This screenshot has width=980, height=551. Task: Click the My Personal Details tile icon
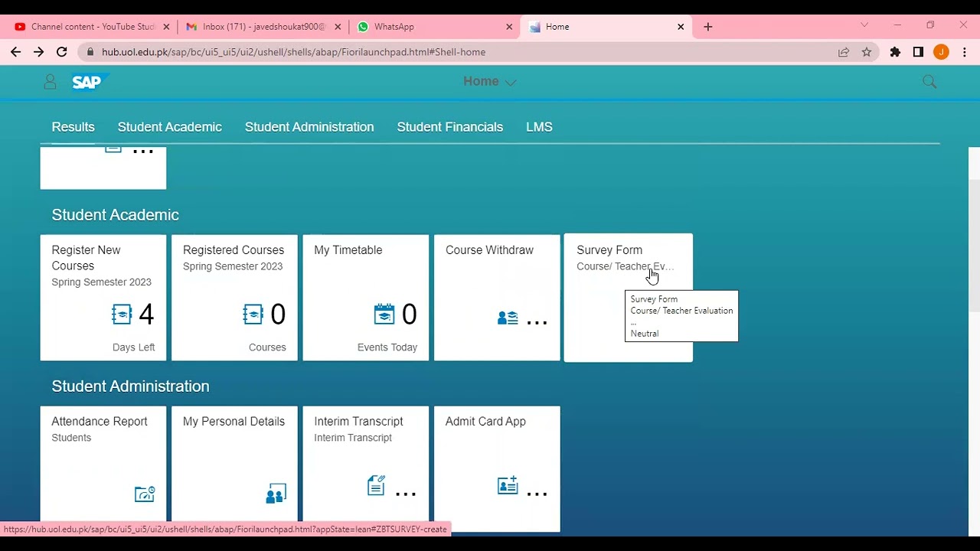click(x=276, y=494)
